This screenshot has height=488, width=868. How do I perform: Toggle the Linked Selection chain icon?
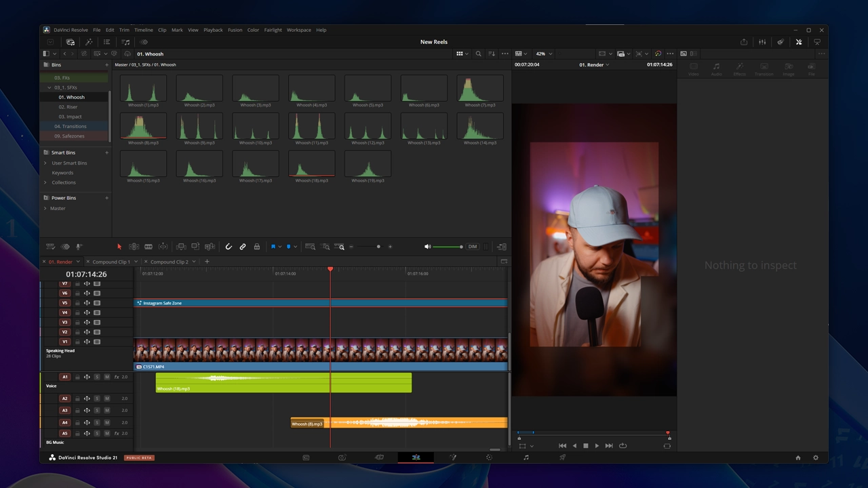(x=243, y=247)
